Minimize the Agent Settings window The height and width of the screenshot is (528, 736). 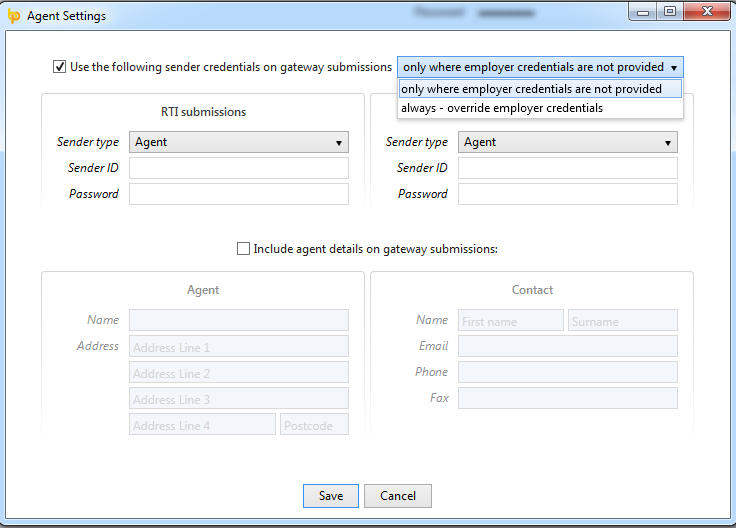pyautogui.click(x=643, y=11)
